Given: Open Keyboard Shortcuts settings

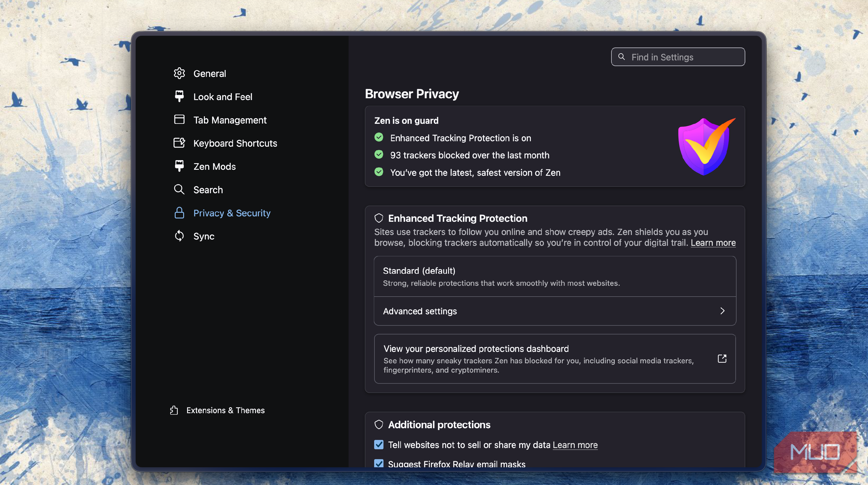Looking at the screenshot, I should [x=235, y=143].
